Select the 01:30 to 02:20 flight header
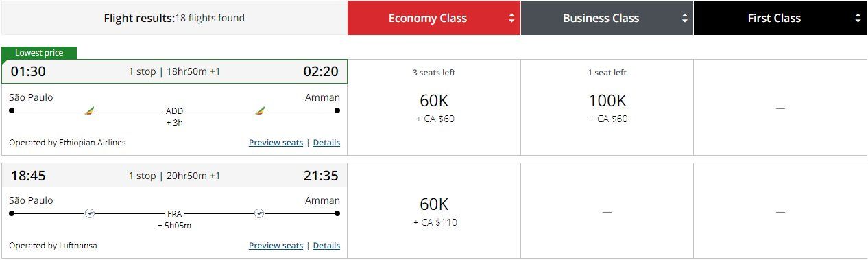This screenshot has height=260, width=868. (174, 71)
